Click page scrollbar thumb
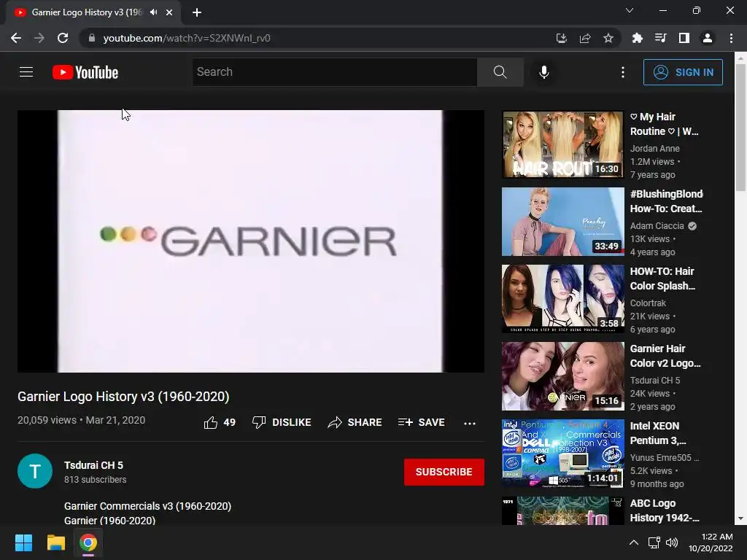The width and height of the screenshot is (747, 560). 740,128
